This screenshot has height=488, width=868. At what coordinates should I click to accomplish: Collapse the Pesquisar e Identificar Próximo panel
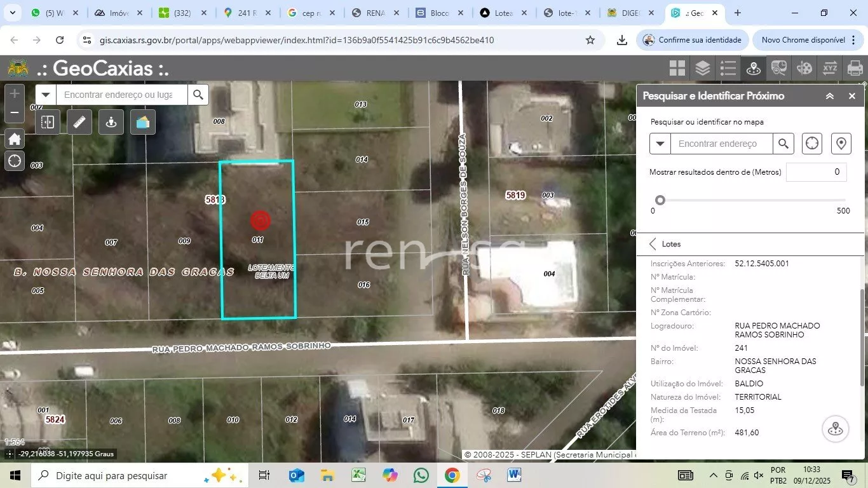830,96
